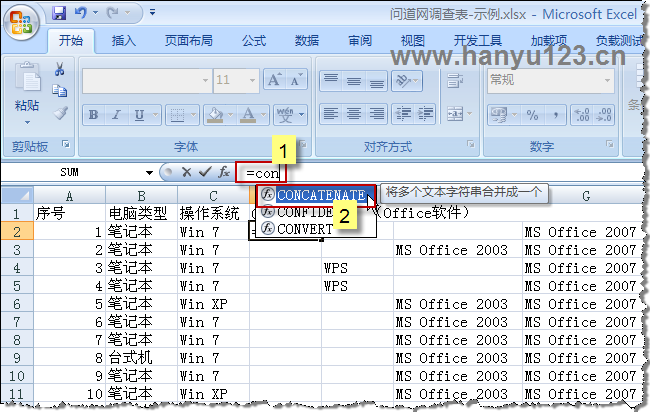
Task: Align text to bottom of cell
Action: (x=376, y=80)
